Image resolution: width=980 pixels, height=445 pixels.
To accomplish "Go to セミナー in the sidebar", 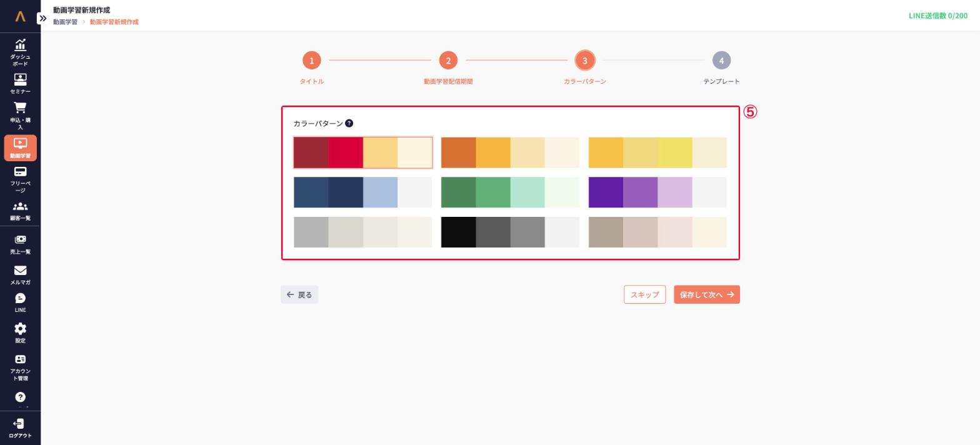I will (x=20, y=84).
